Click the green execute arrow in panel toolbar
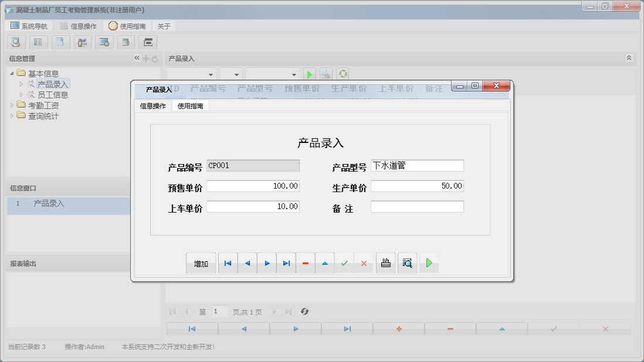644x362 pixels. (x=309, y=73)
